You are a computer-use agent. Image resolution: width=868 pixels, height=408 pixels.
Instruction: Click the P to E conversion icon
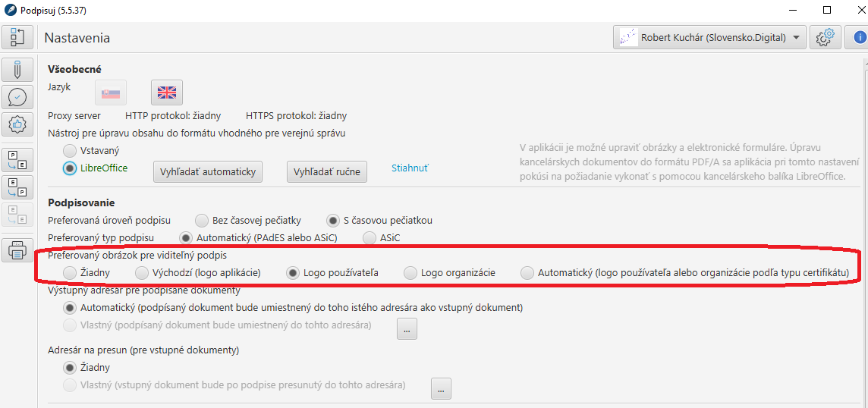(18, 160)
